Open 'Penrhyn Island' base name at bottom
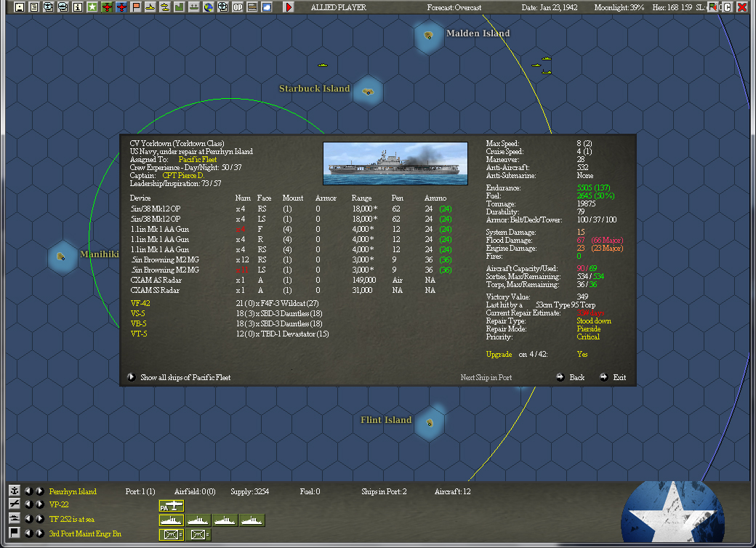This screenshot has height=548, width=756. point(73,491)
